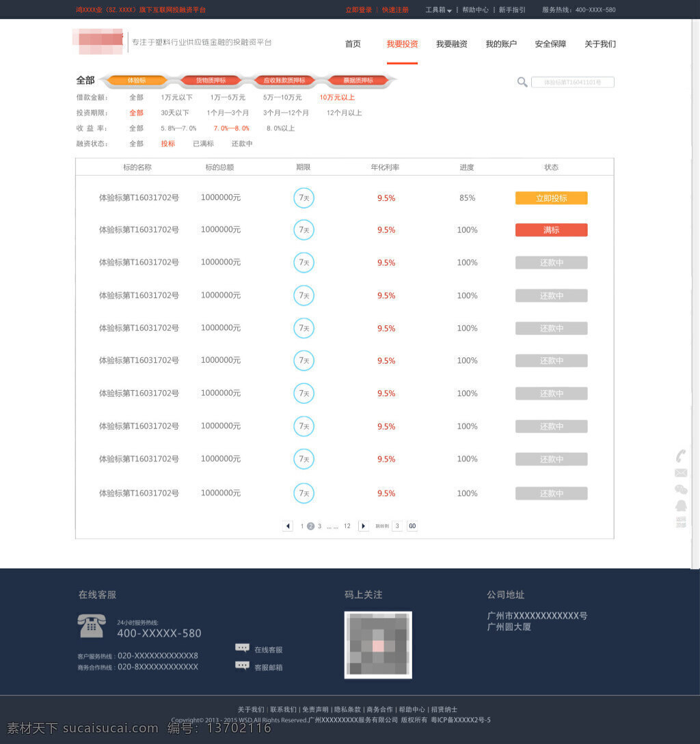Go to previous page with left arrow
Image resolution: width=700 pixels, height=744 pixels.
(287, 526)
